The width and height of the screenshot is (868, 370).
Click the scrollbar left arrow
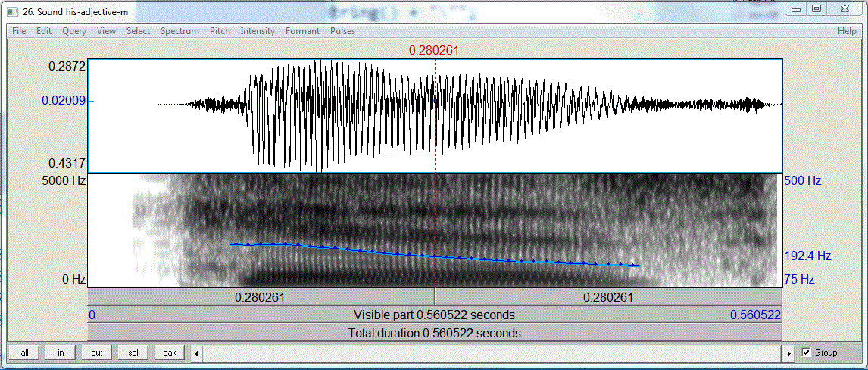[x=196, y=353]
